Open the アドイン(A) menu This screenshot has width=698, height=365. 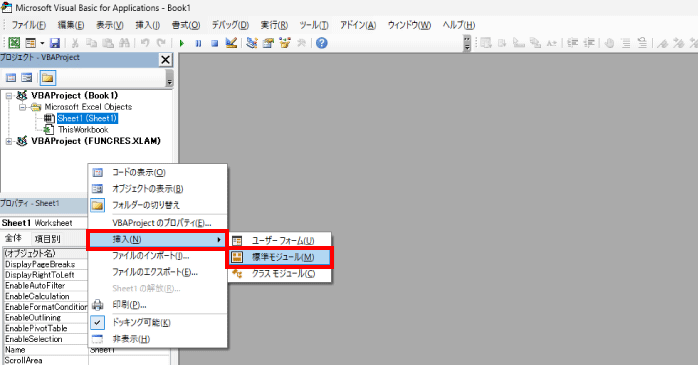358,25
